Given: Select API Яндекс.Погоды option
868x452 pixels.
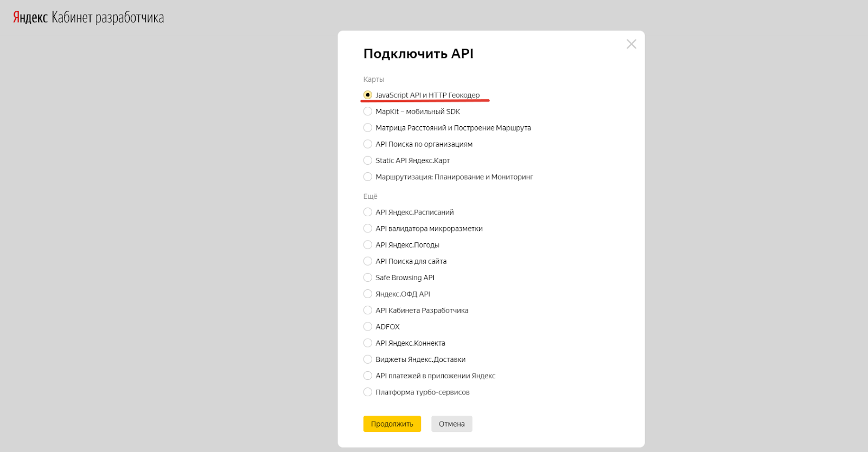Looking at the screenshot, I should [x=368, y=245].
